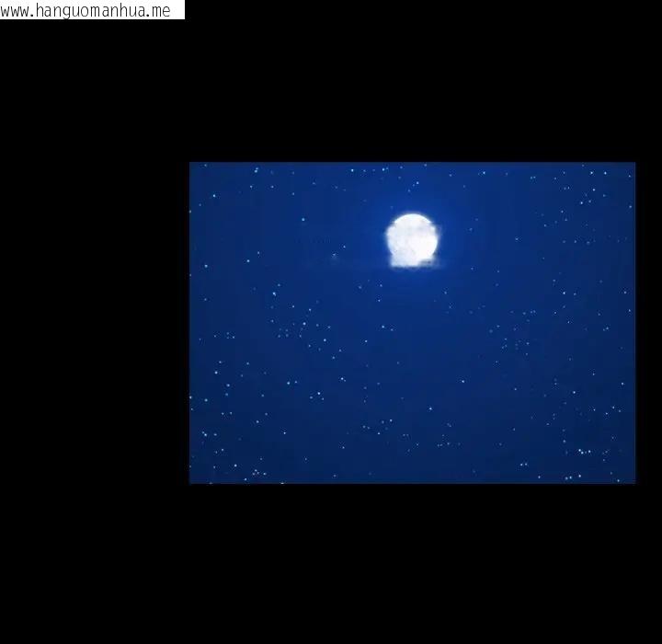Click the sky directly left of the moon
Screen dimensions: 662x644
click(x=349, y=237)
